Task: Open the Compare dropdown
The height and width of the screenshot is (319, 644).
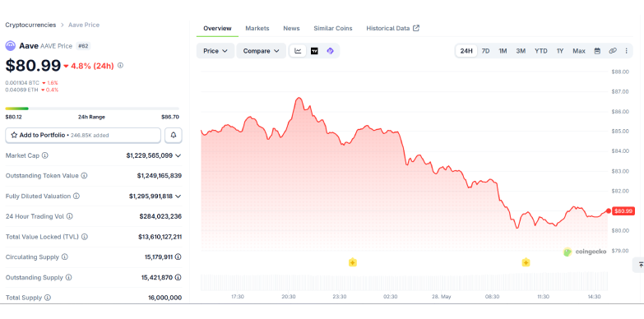Action: click(x=262, y=51)
